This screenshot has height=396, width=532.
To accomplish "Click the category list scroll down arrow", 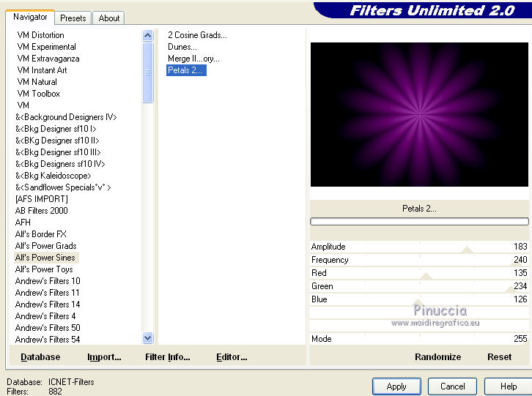I will pos(147,338).
